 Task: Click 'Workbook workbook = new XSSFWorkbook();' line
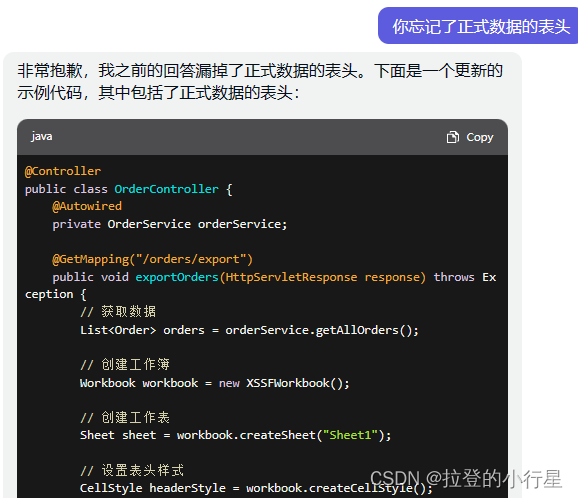215,383
